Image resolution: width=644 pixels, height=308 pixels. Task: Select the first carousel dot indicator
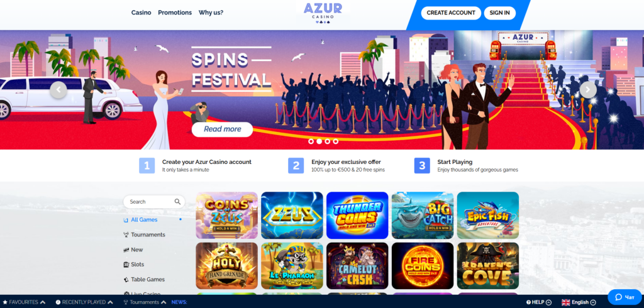pos(311,141)
